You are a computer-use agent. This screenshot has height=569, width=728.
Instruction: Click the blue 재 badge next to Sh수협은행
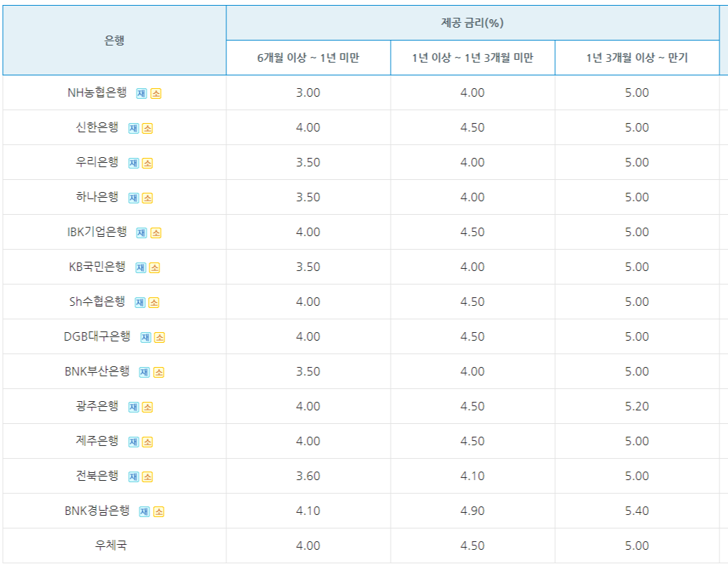tap(140, 302)
